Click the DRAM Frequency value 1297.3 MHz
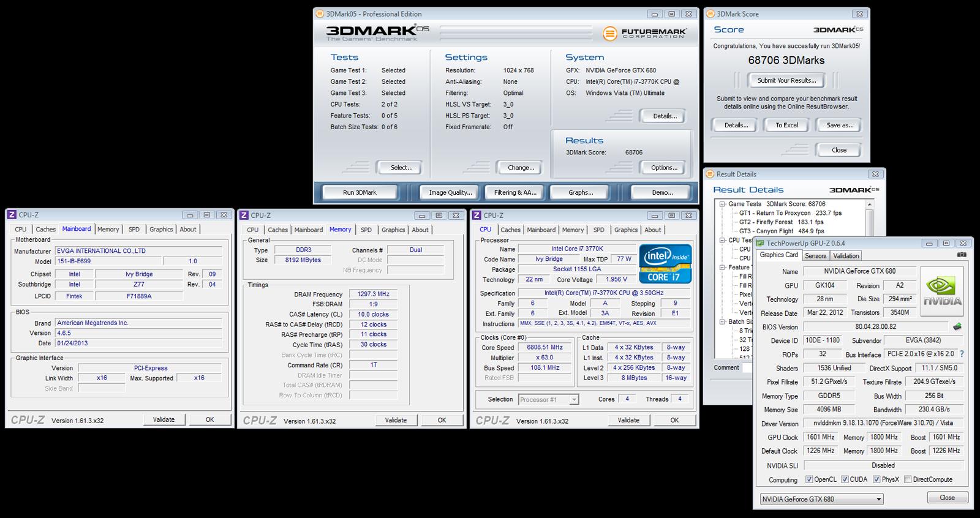Viewport: 980px width, 518px height. pyautogui.click(x=373, y=294)
